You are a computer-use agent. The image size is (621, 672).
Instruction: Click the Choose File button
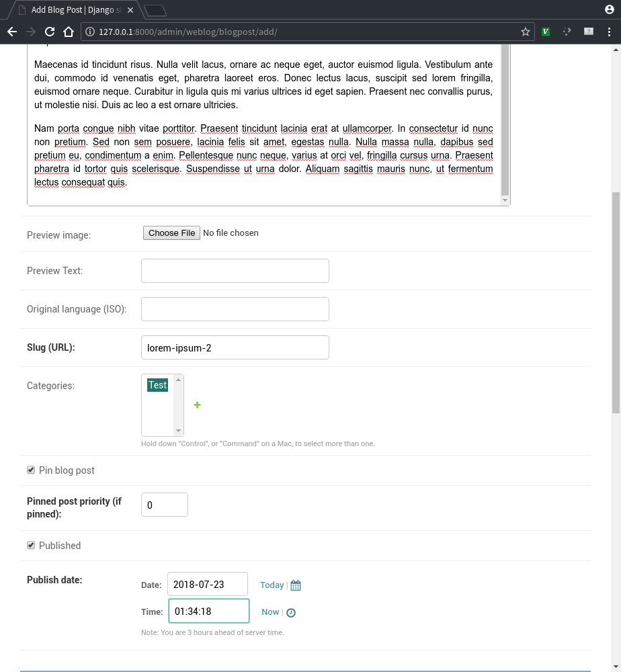tap(172, 233)
